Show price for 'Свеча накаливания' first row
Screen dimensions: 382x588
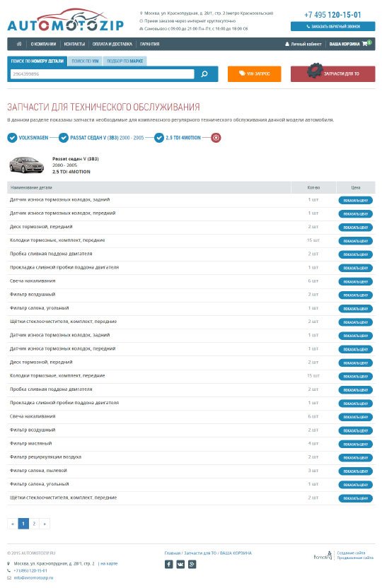tap(355, 281)
